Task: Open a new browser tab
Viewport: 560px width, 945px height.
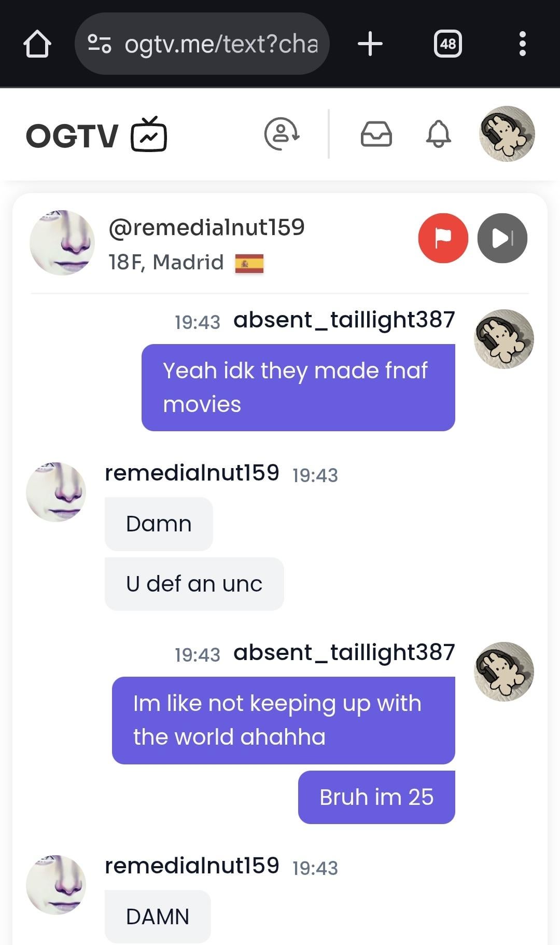Action: [370, 44]
